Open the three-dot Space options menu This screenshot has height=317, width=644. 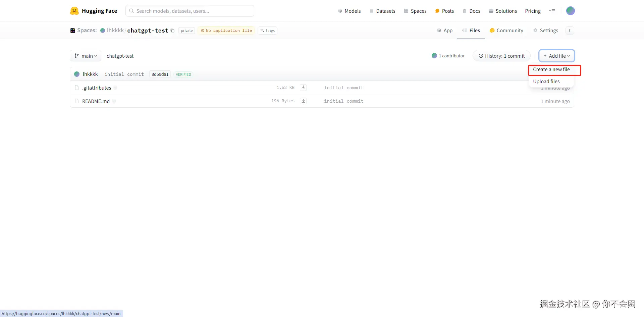point(570,31)
